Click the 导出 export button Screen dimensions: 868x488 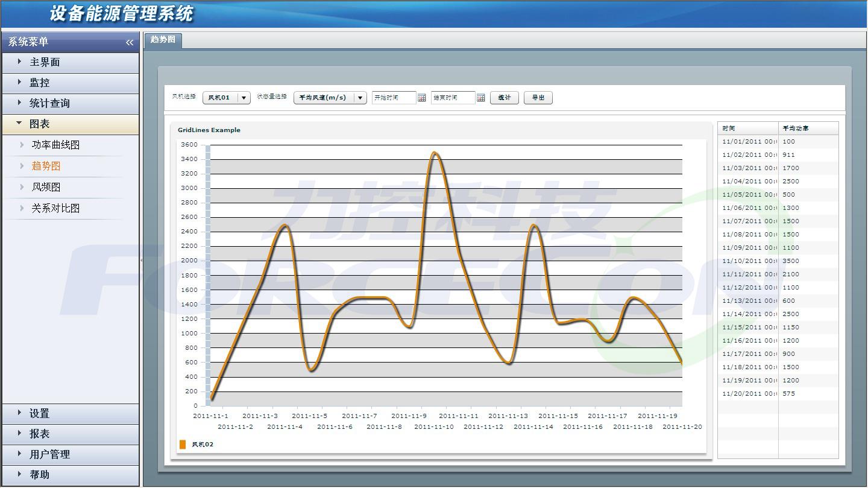(538, 98)
